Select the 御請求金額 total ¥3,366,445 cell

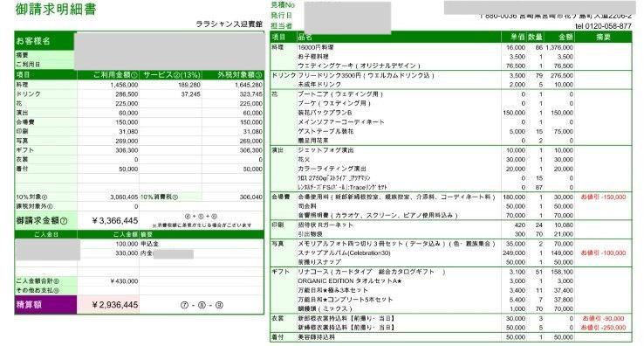[x=108, y=221]
